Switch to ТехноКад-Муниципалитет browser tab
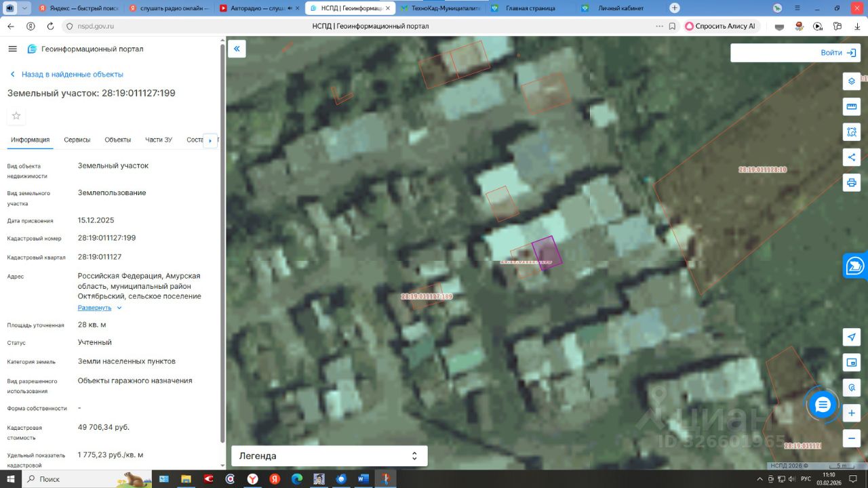 [x=440, y=8]
